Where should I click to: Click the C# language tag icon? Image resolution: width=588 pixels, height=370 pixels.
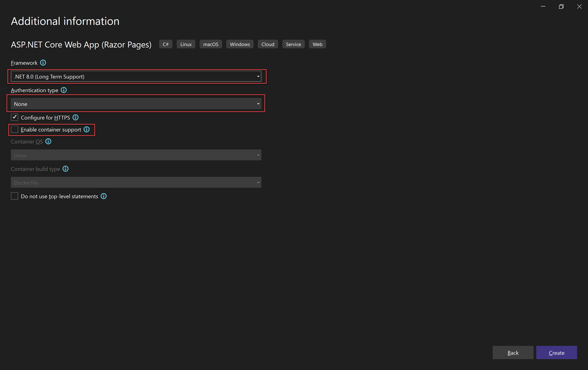point(167,44)
